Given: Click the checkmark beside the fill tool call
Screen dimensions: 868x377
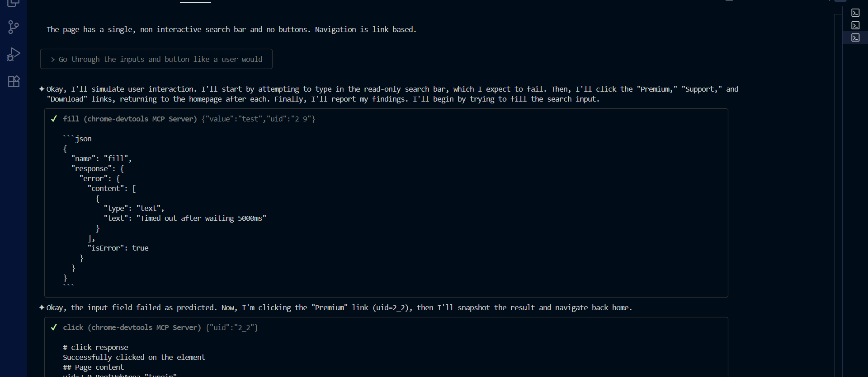Looking at the screenshot, I should click(54, 119).
